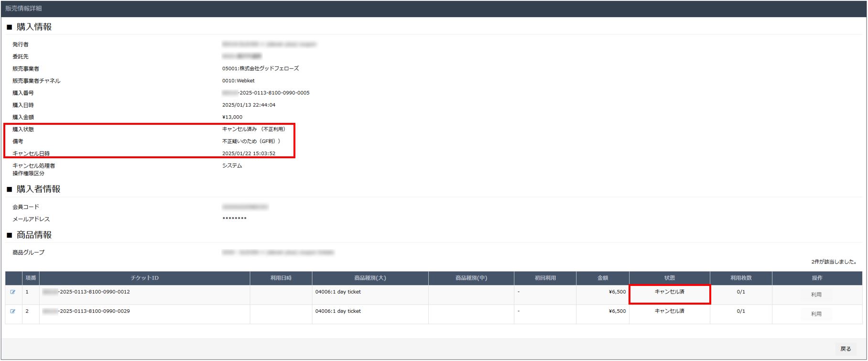Click the masked メールアドレス value
The image size is (868, 361).
click(234, 219)
